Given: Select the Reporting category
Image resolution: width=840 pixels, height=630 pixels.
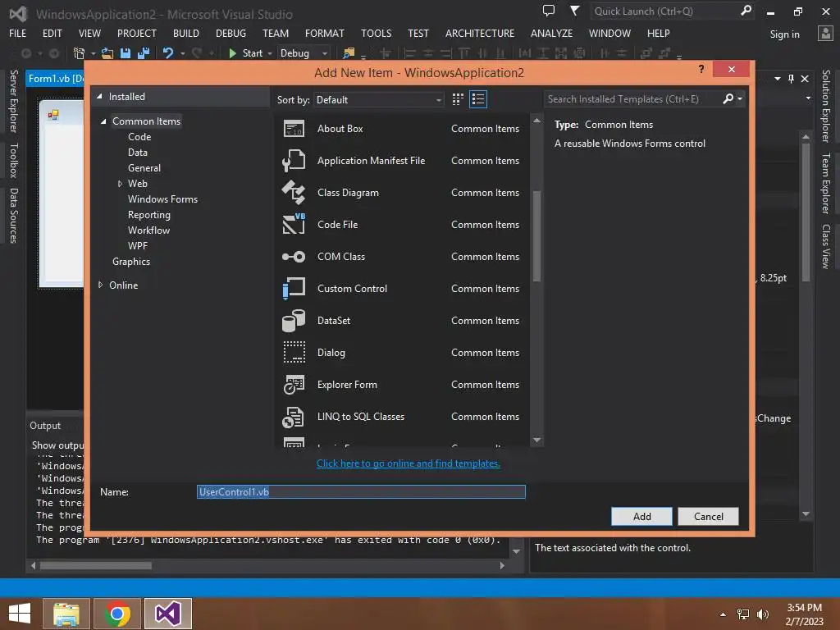Looking at the screenshot, I should click(149, 215).
